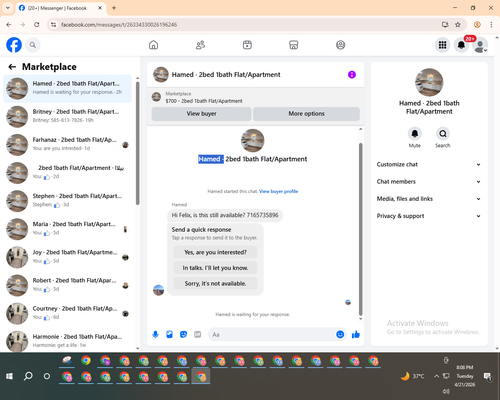Open Chrome's three-dot menu
Image resolution: width=500 pixels, height=400 pixels.
click(491, 25)
